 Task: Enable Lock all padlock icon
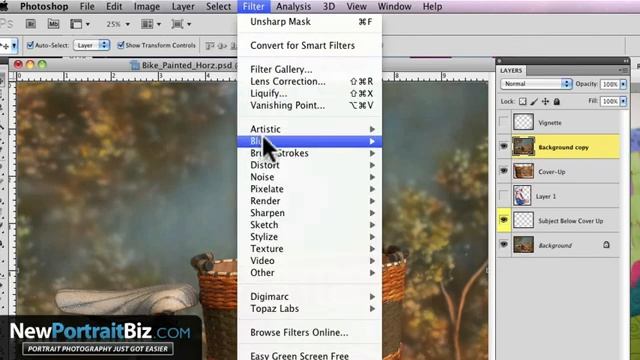[x=557, y=101]
